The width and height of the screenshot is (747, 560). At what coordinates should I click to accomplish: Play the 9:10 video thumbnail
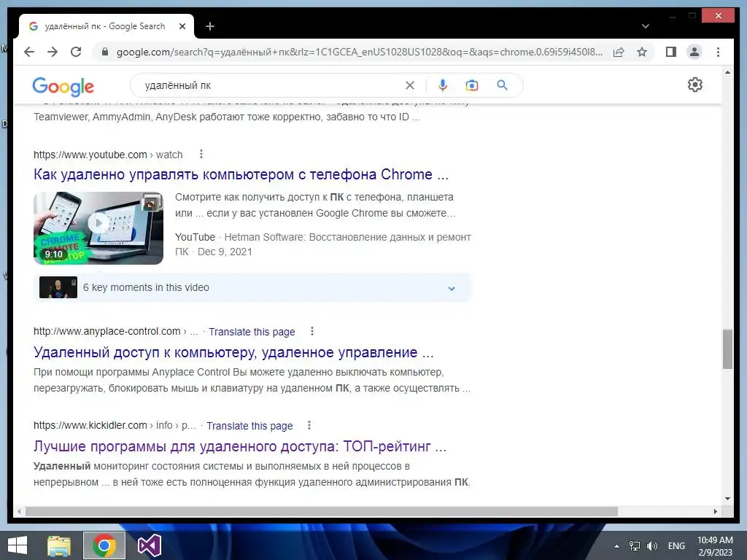(98, 228)
